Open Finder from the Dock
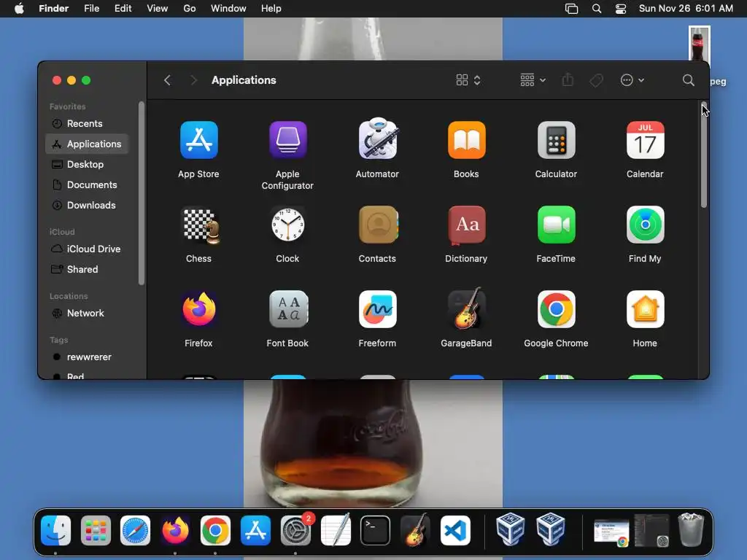The image size is (747, 560). pos(55,530)
